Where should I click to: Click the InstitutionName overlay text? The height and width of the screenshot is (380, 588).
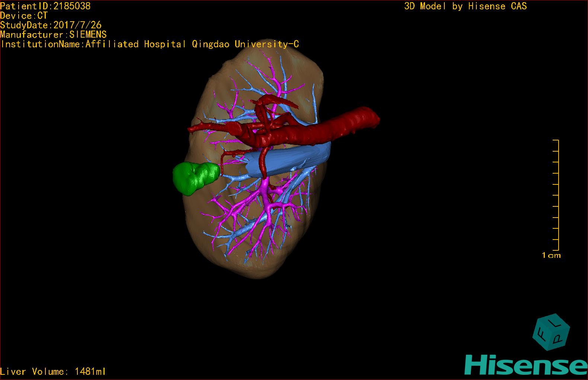click(x=150, y=44)
